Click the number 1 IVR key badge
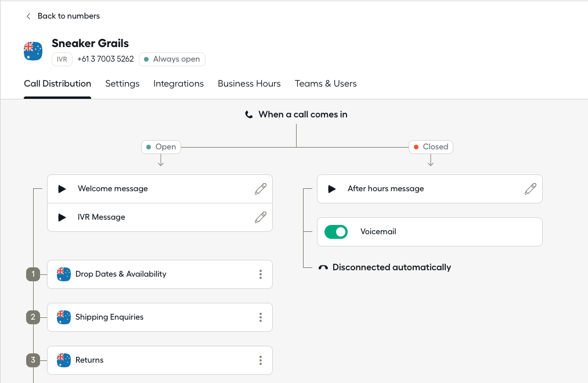Viewport: 588px width, 383px height. 33,274
